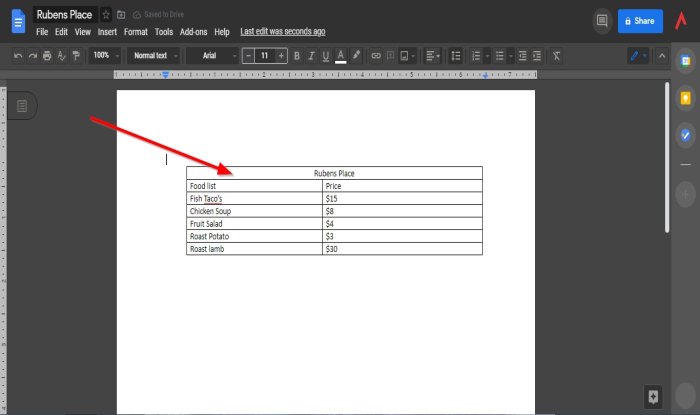Click the document title Rubens Place
The height and width of the screenshot is (415, 700).
tap(64, 15)
